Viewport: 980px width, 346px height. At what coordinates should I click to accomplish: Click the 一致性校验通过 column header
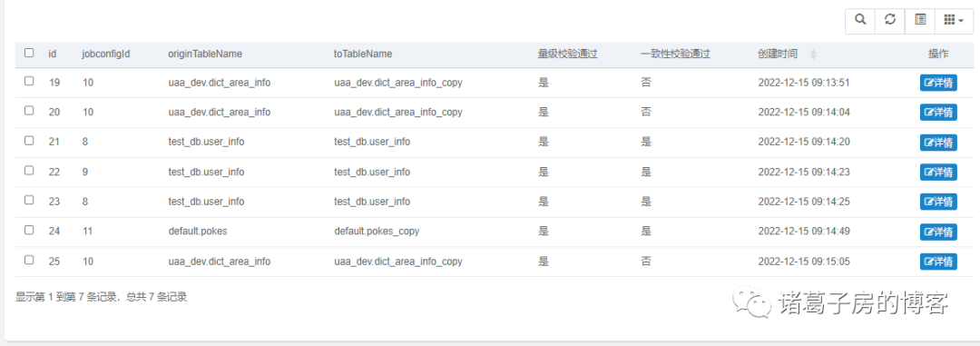[675, 54]
